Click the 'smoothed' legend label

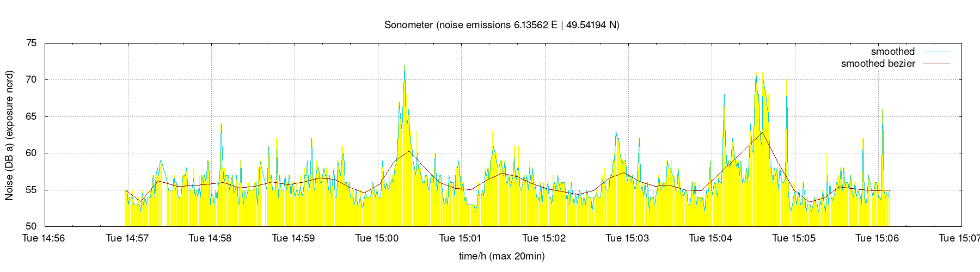893,52
